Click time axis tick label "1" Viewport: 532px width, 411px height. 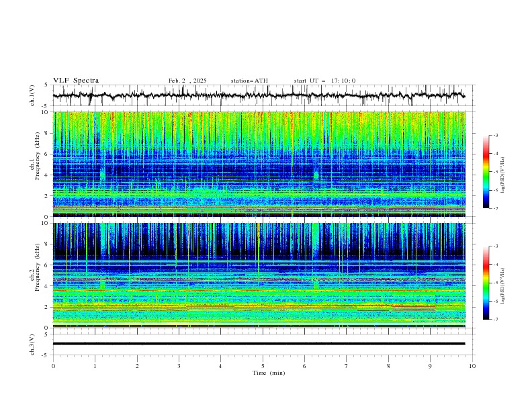pos(95,366)
